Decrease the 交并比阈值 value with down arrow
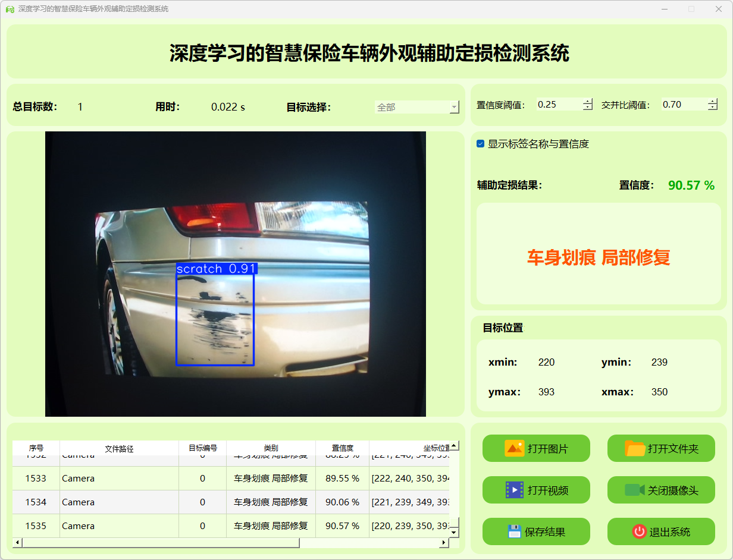Viewport: 733px width, 560px height. tap(713, 108)
